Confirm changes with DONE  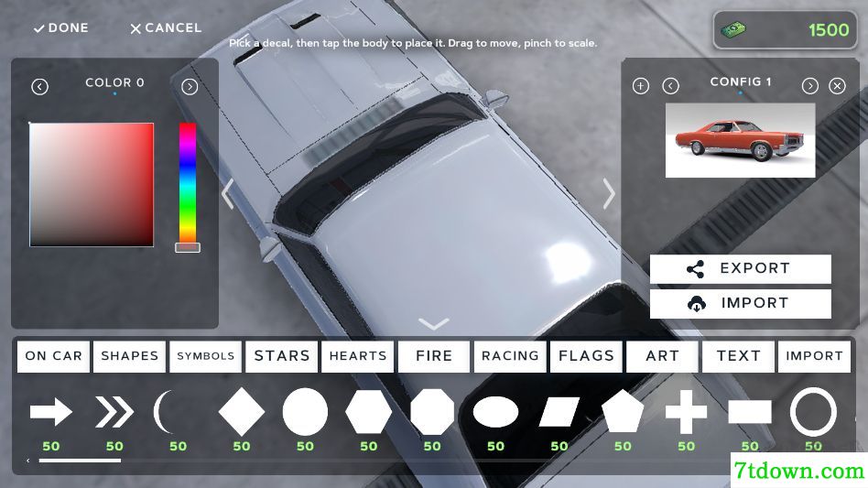pos(61,27)
